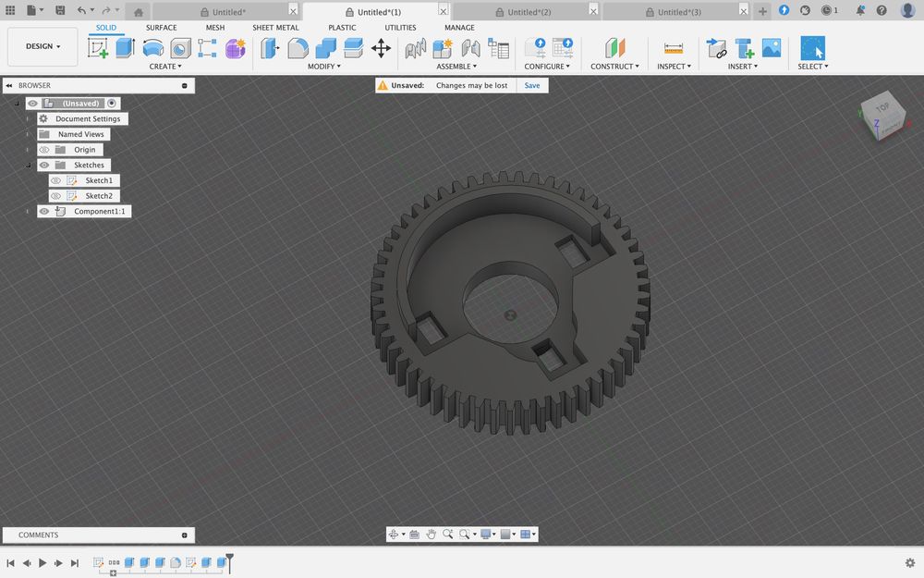Select the Fillet tool icon
The width and height of the screenshot is (924, 578).
pyautogui.click(x=298, y=48)
